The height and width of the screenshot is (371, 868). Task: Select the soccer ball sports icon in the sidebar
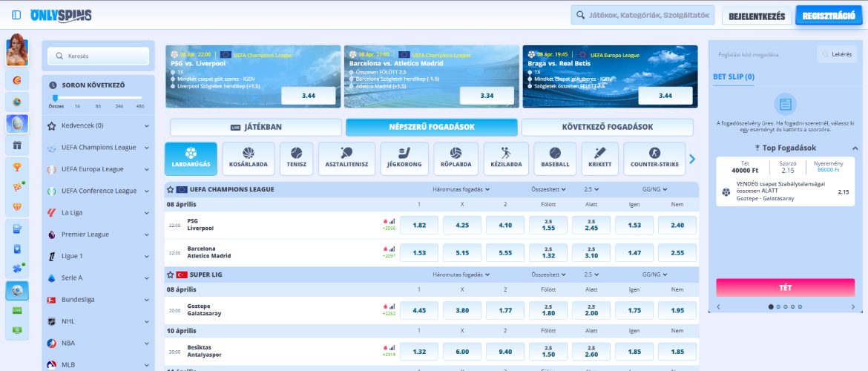pos(17,291)
